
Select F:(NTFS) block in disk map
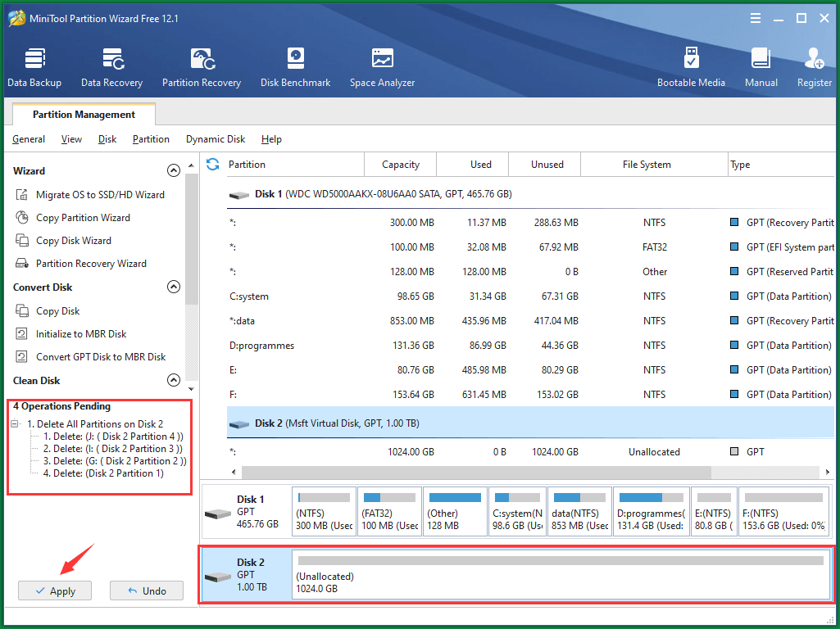[x=783, y=512]
